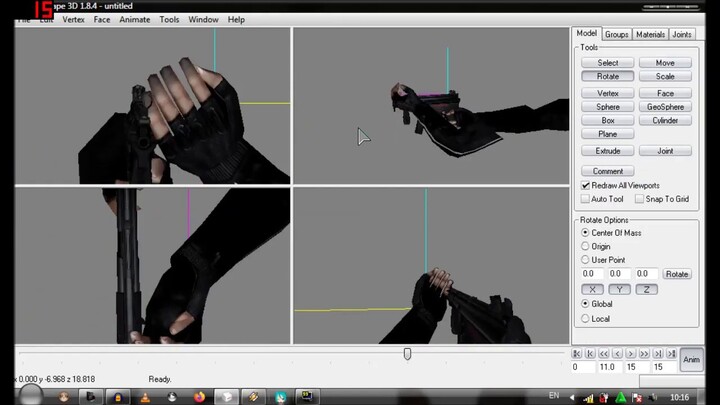
Task: Activate the Select tool
Action: click(608, 63)
